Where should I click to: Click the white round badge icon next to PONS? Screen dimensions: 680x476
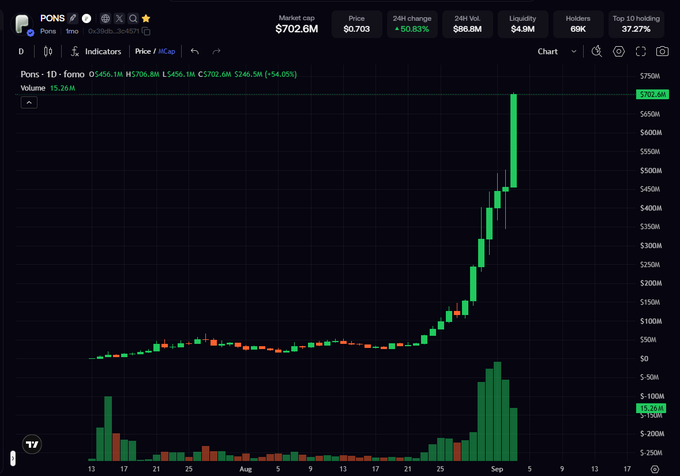tap(87, 18)
